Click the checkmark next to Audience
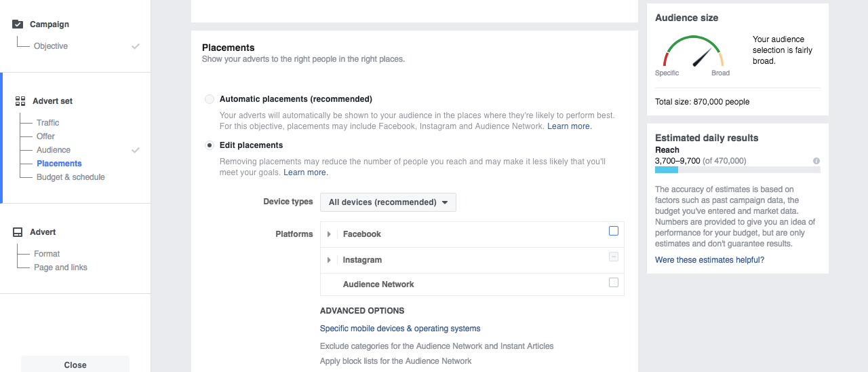 point(136,150)
